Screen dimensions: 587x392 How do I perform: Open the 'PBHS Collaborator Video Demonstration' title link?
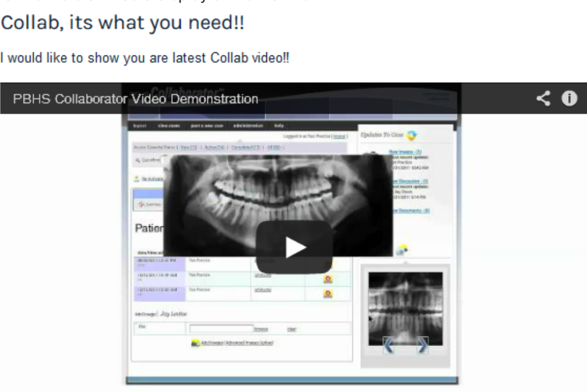[x=135, y=99]
